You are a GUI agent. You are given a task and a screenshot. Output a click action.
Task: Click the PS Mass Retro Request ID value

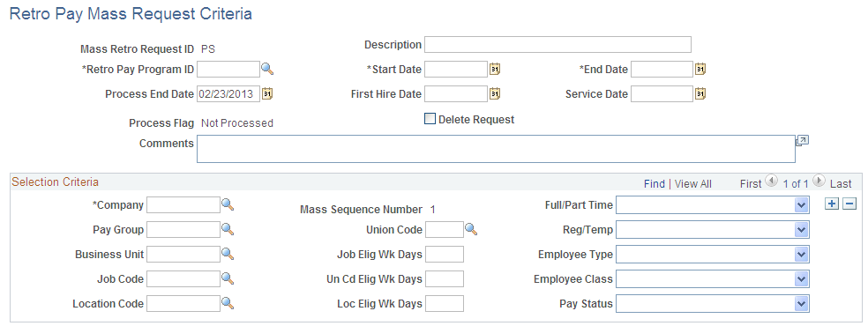pyautogui.click(x=208, y=49)
